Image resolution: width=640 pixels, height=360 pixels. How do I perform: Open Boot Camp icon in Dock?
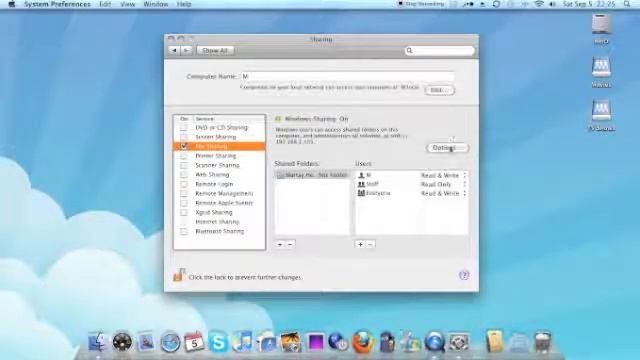tap(411, 342)
